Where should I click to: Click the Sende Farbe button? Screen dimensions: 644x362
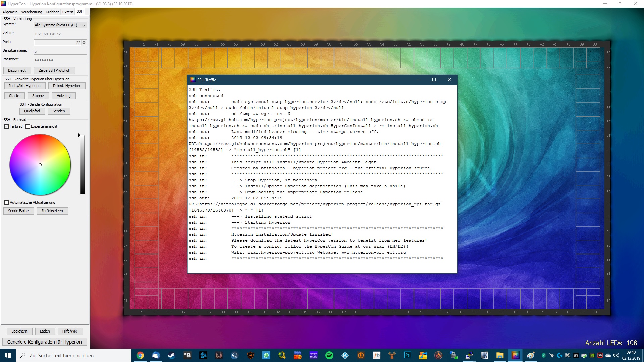18,211
